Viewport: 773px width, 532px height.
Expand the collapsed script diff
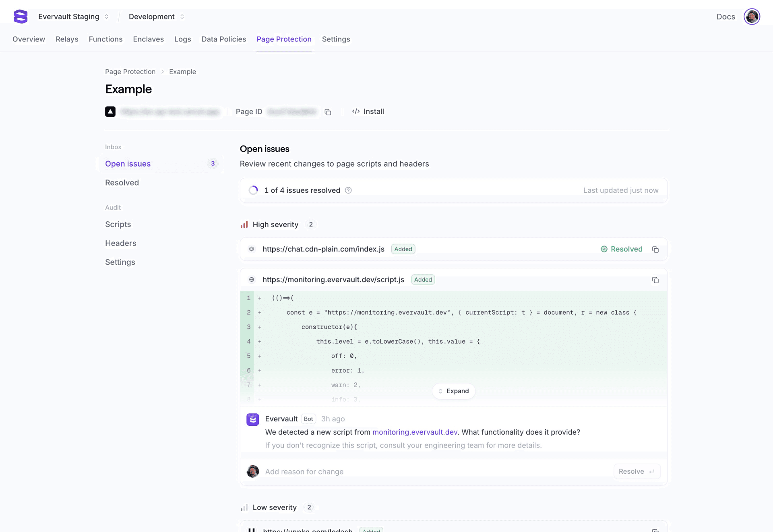(x=453, y=391)
